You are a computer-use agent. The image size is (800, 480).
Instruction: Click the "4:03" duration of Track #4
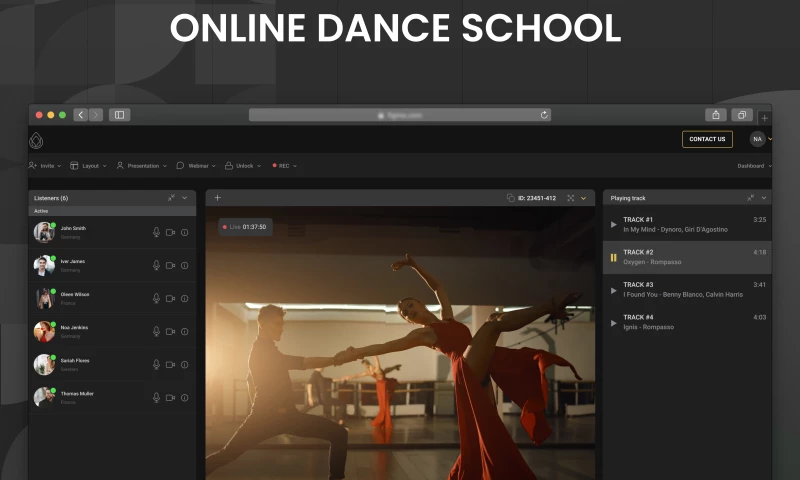coord(759,317)
